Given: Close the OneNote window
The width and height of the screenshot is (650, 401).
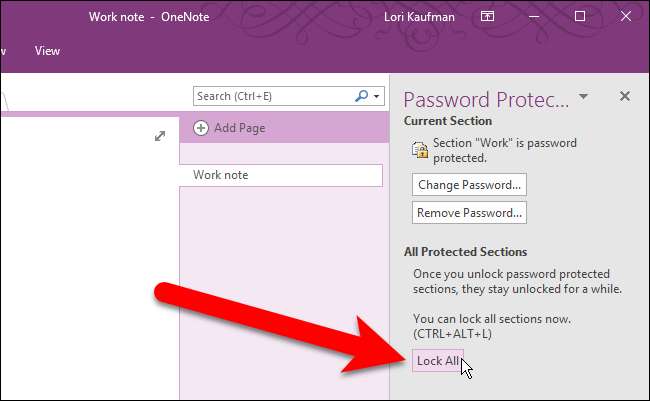Looking at the screenshot, I should [x=625, y=16].
